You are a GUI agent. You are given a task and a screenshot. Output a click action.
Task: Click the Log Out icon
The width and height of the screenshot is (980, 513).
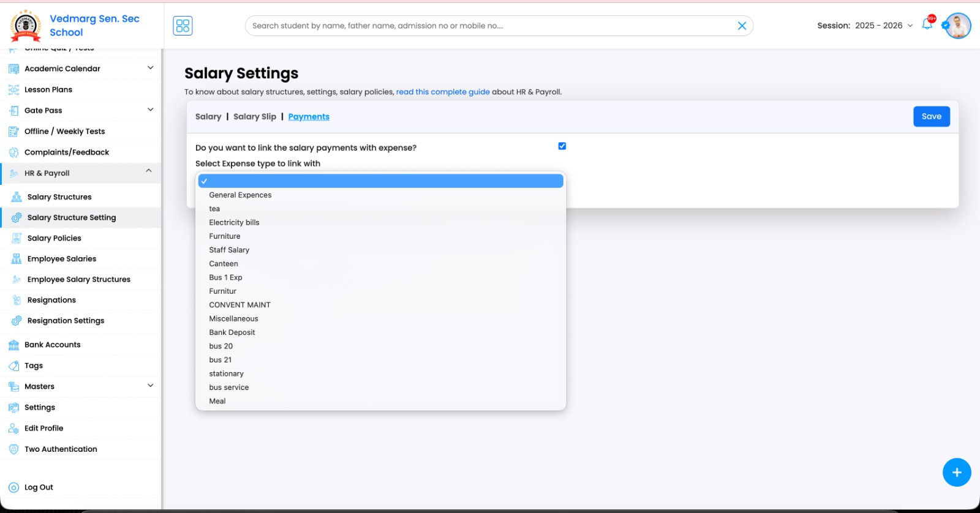coord(13,488)
